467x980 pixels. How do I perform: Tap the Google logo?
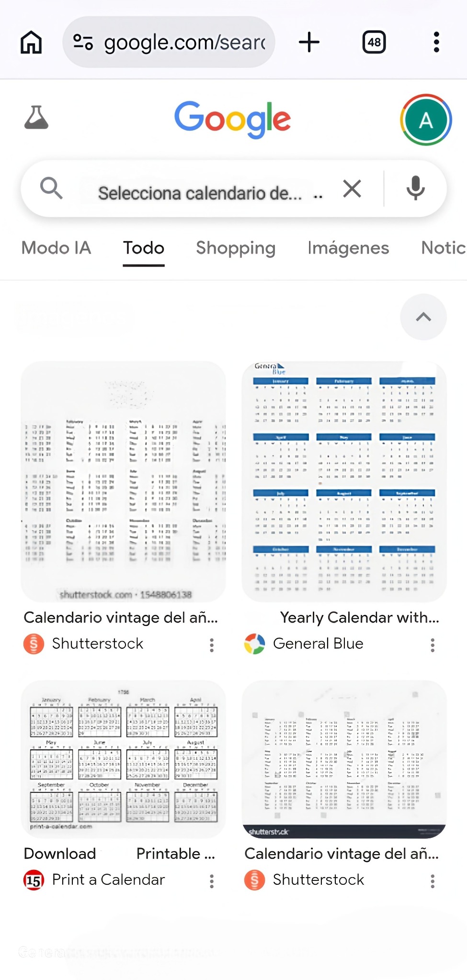233,119
